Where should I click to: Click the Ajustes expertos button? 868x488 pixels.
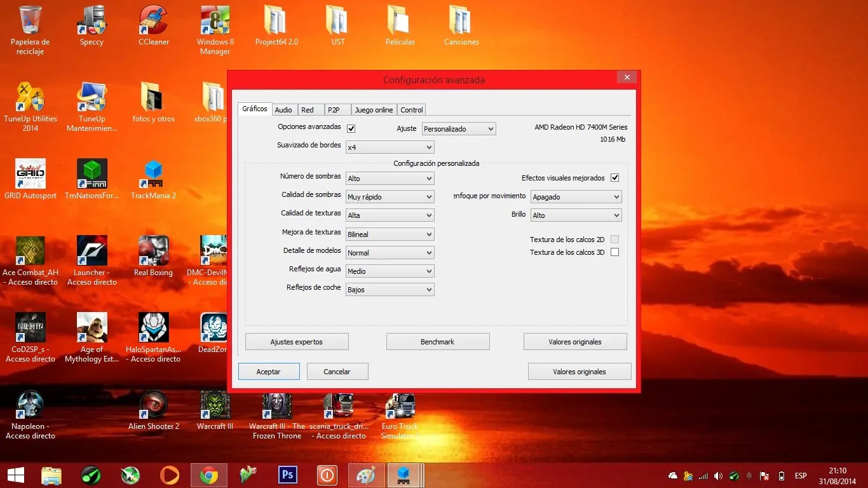click(x=297, y=342)
